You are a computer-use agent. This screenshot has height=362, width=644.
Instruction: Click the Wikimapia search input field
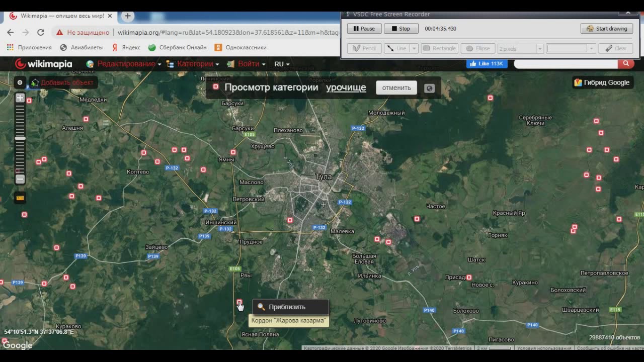[x=566, y=63]
